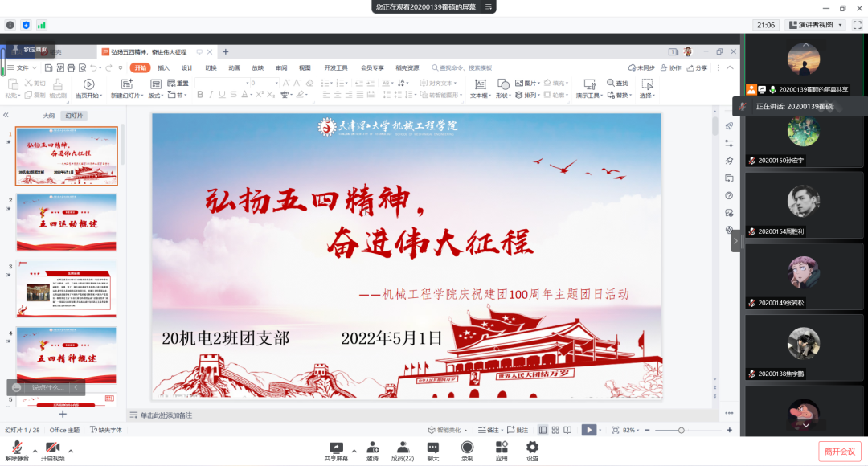868x466 pixels.
Task: Unmute microphone with 解除静音
Action: [16, 448]
